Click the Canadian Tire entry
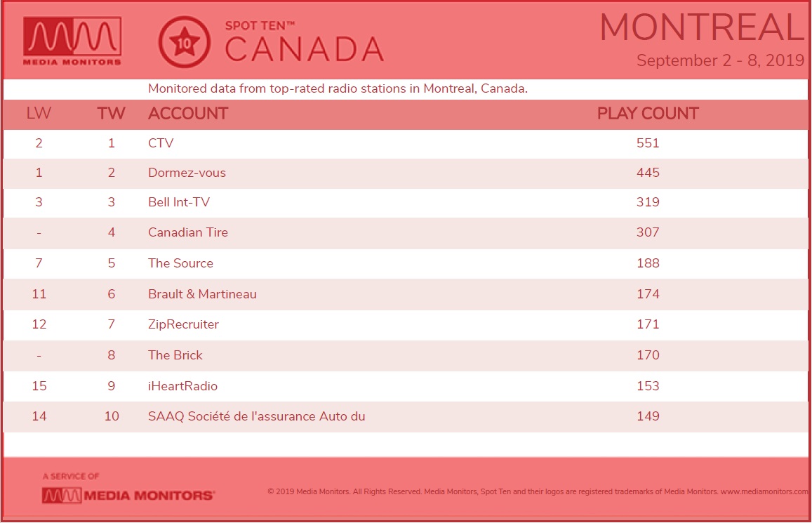The height and width of the screenshot is (523, 812). pos(188,232)
